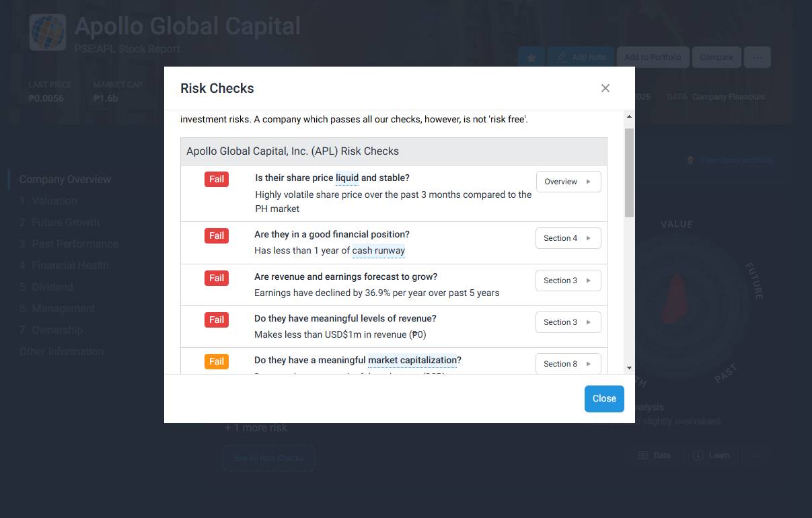The height and width of the screenshot is (518, 812).
Task: Click the blue Close button
Action: [604, 398]
